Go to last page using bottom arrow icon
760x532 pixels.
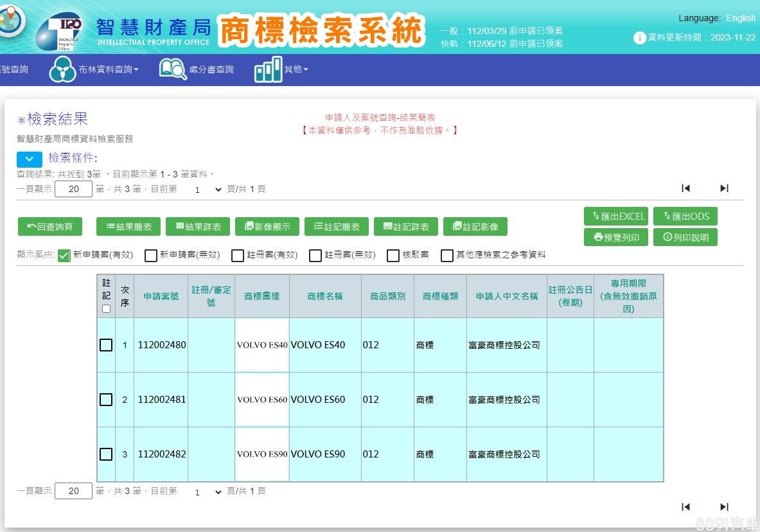tap(724, 507)
